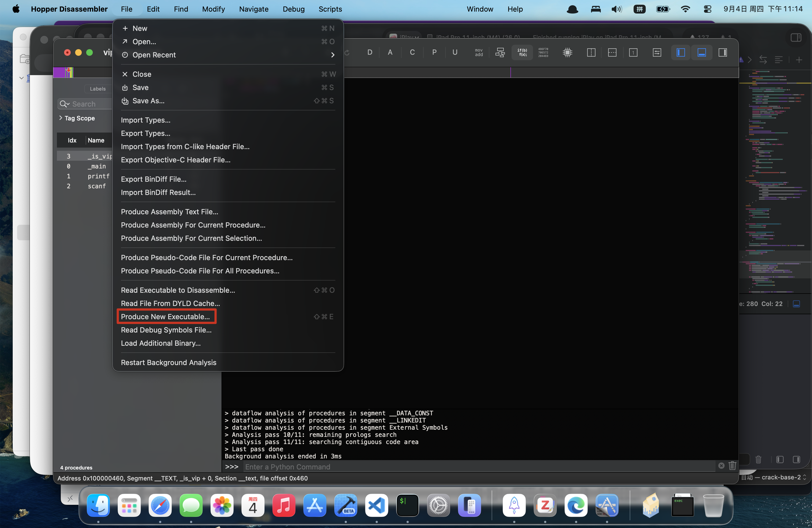Switch to hexadecimal view mode

click(543, 52)
